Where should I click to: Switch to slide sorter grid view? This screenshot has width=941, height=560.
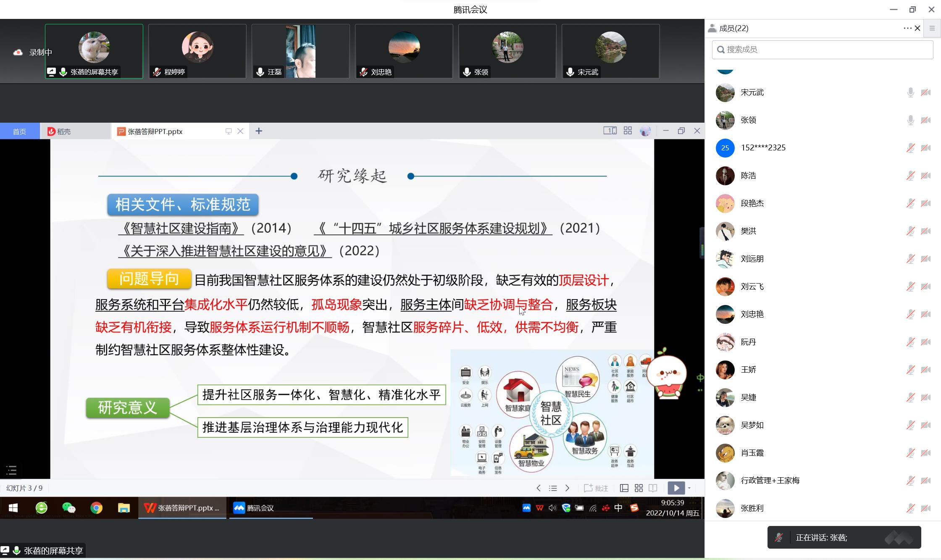pos(639,488)
